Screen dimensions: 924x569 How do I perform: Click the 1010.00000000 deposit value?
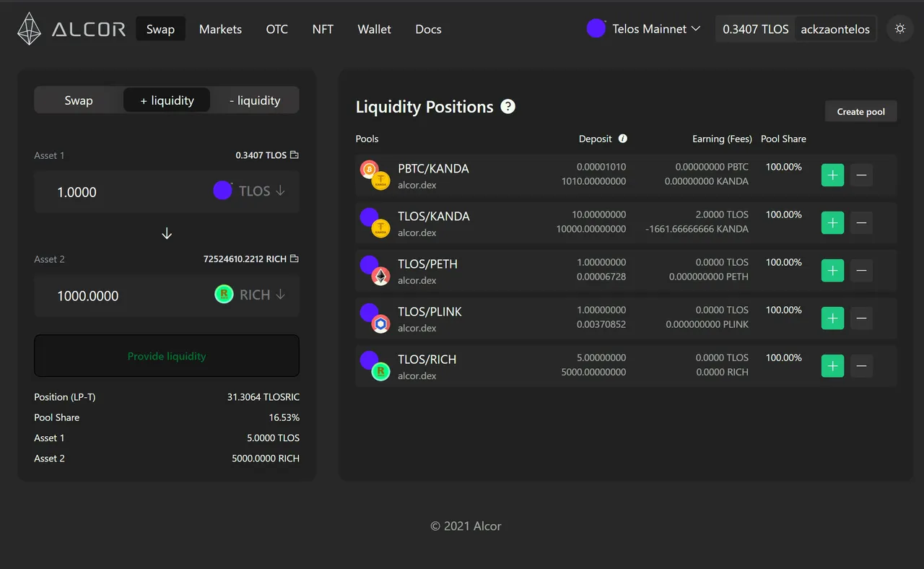[x=593, y=181]
